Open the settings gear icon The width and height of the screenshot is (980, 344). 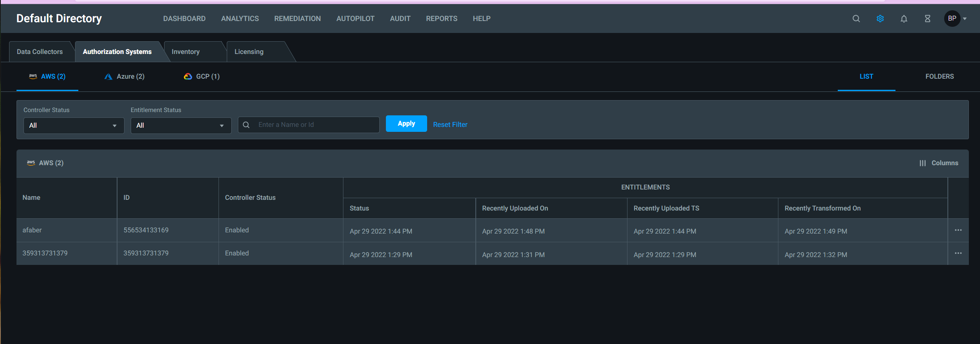pyautogui.click(x=880, y=19)
